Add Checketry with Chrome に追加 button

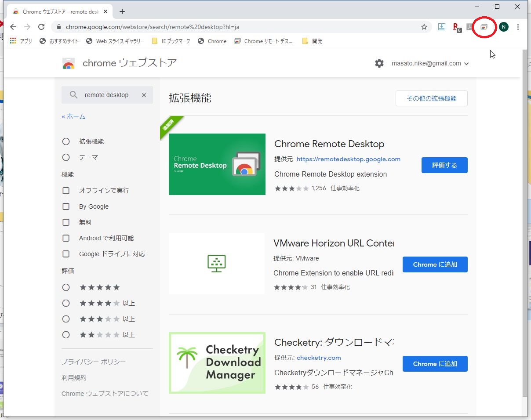(435, 364)
